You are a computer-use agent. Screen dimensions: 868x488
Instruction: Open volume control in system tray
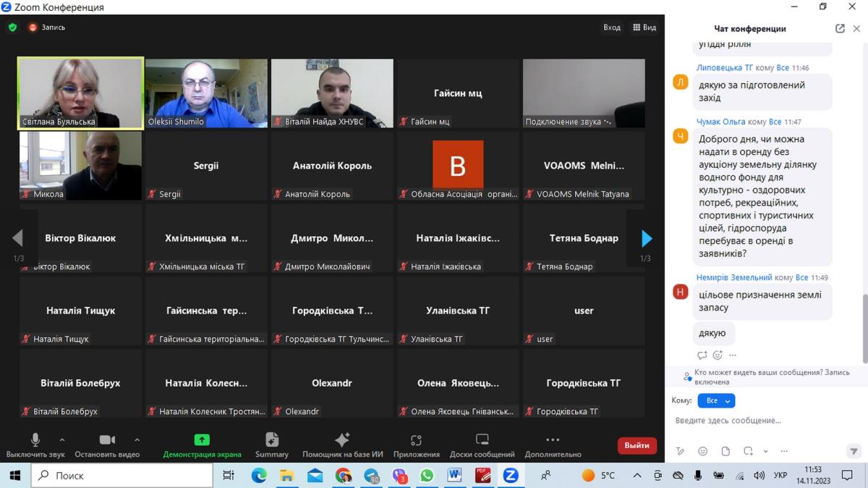pos(759,476)
